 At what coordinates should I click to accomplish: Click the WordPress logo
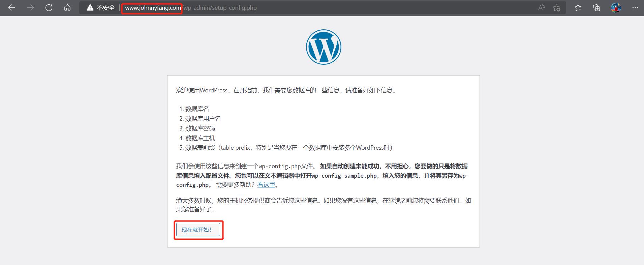click(324, 47)
